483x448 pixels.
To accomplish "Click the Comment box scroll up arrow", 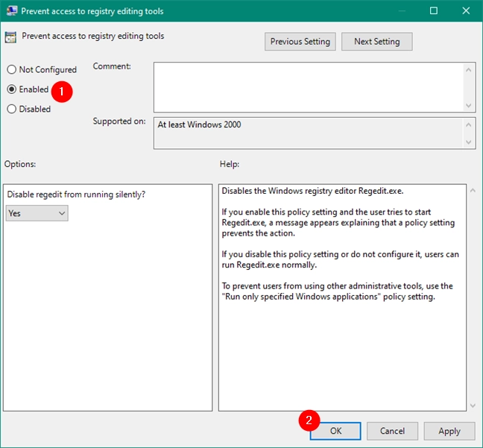I will tap(469, 70).
